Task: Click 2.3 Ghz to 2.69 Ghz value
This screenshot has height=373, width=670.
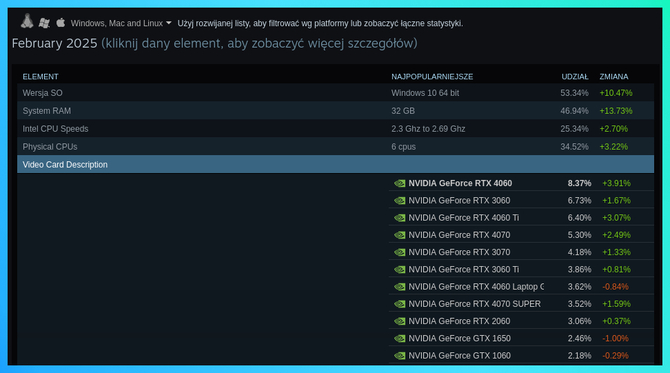Action: (428, 129)
